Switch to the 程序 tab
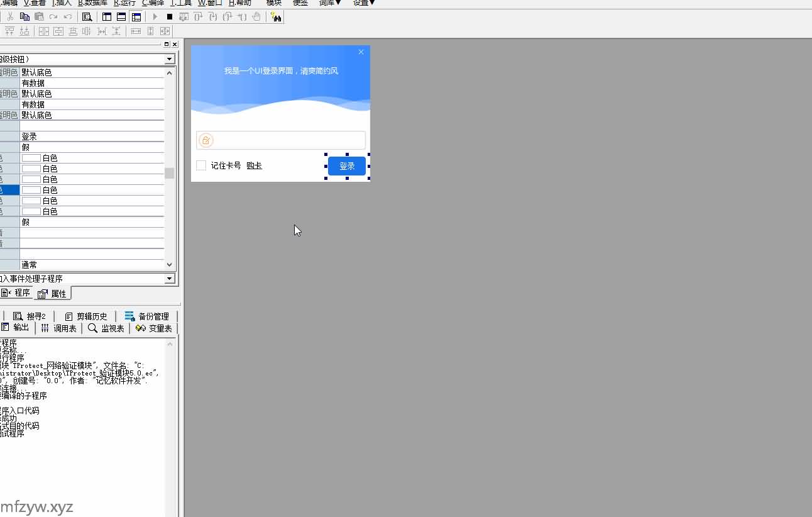812x517 pixels. point(16,293)
